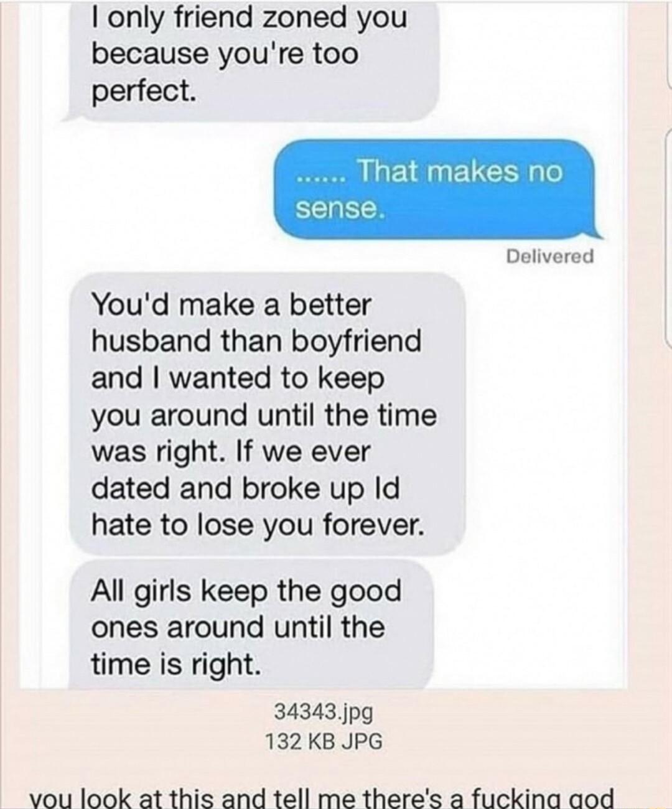
Task: Click the line "dated and broke up Id"
Action: click(246, 489)
